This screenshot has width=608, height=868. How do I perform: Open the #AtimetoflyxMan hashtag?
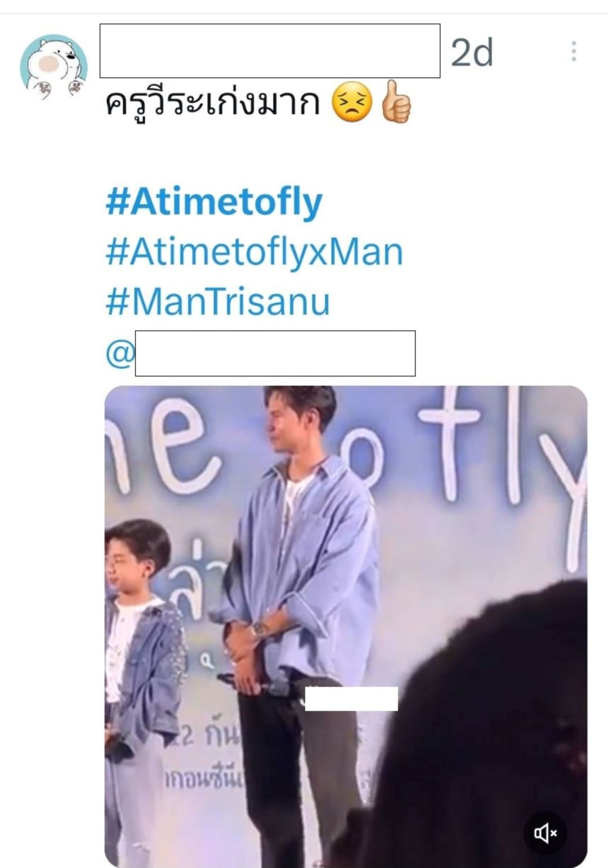pyautogui.click(x=254, y=252)
